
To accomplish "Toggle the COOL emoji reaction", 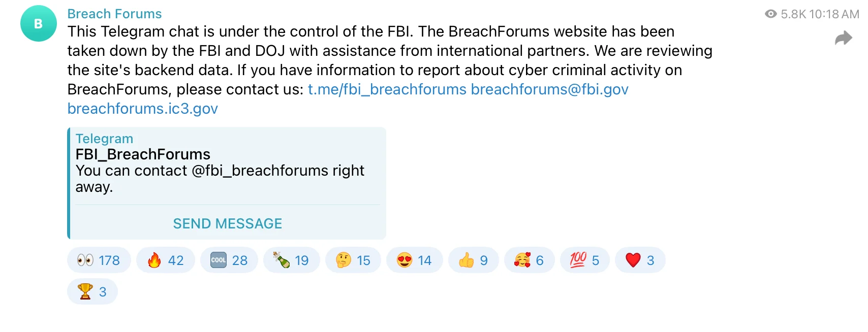I will [x=229, y=260].
